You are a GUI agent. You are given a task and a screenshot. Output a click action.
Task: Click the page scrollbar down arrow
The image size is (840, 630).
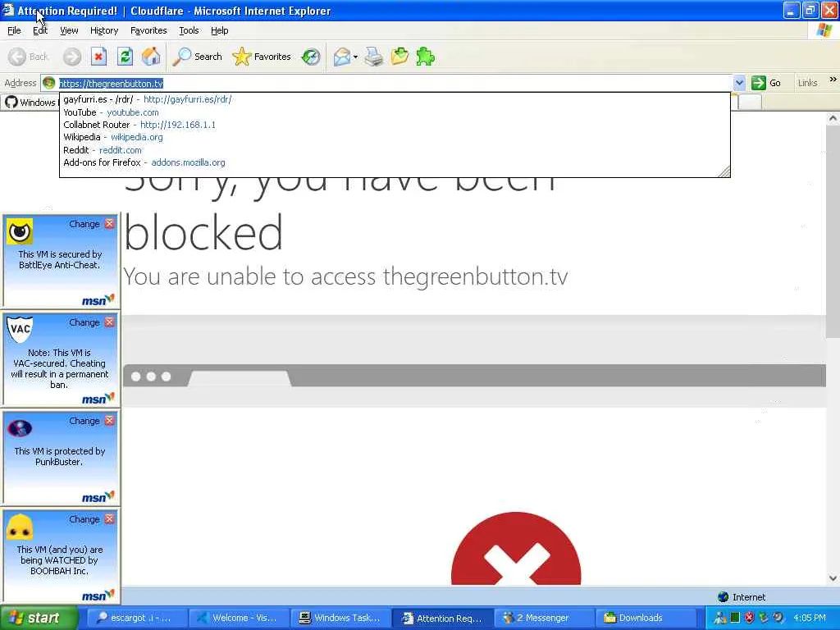[833, 578]
